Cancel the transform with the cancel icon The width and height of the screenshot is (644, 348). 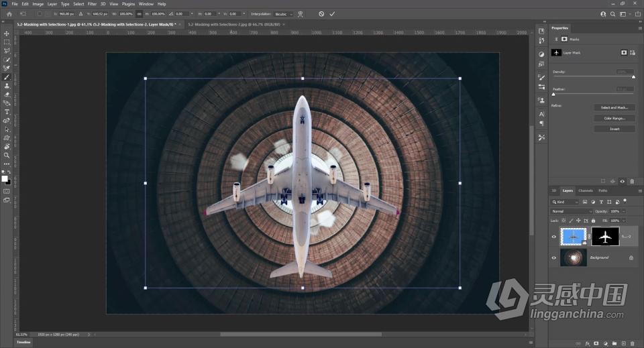point(321,14)
